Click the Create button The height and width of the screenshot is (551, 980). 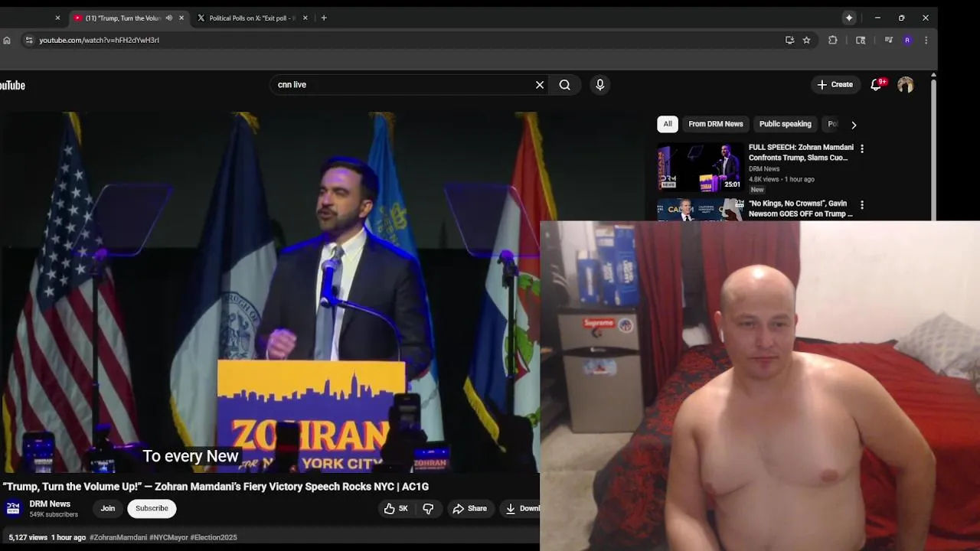[x=835, y=84]
